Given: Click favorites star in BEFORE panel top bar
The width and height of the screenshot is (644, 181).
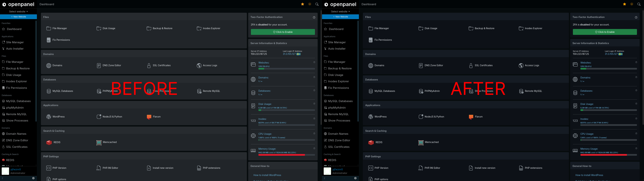Looking at the screenshot, I should [303, 4].
